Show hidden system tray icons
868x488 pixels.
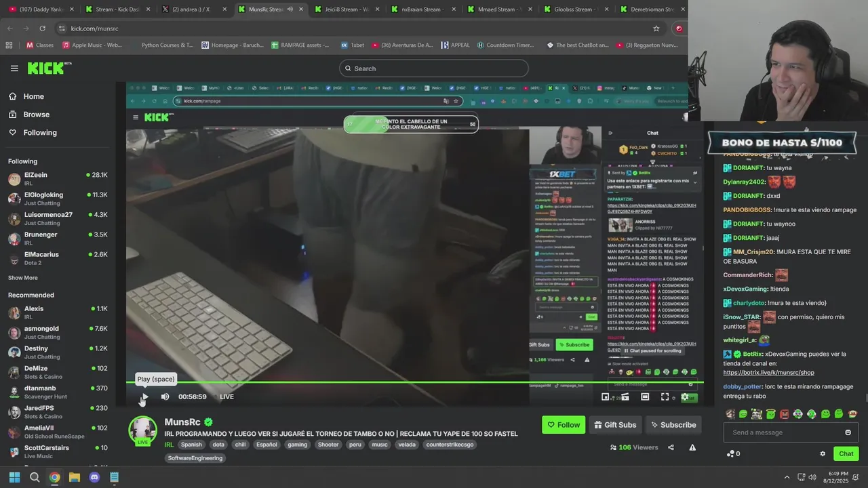click(787, 477)
